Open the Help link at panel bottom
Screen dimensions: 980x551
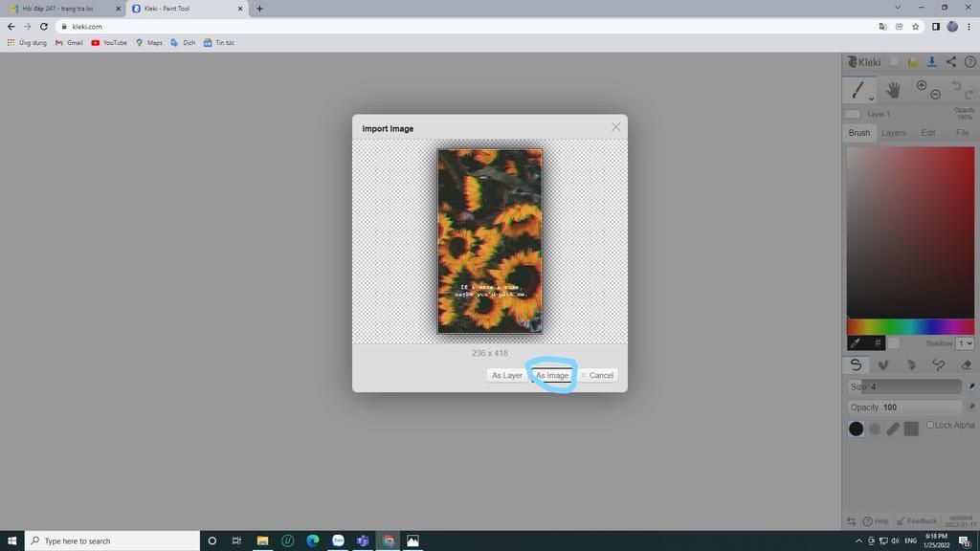click(877, 521)
